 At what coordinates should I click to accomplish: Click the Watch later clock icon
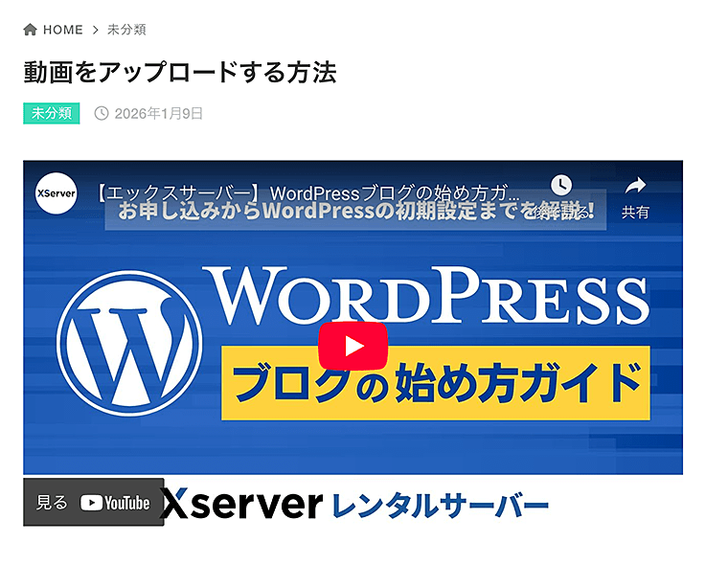561,185
